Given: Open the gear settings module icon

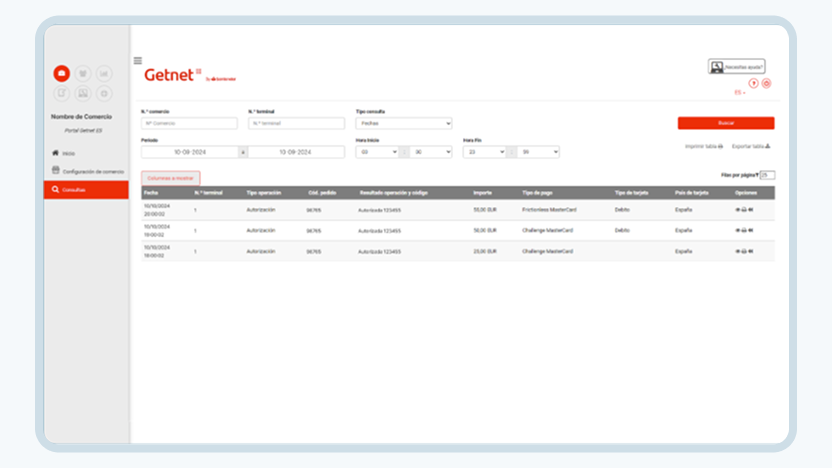Looking at the screenshot, I should click(104, 93).
